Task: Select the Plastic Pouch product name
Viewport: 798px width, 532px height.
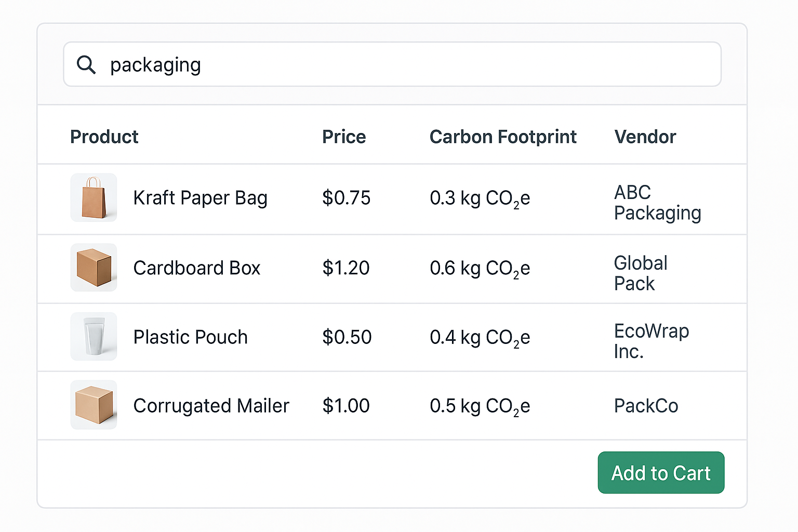Action: click(x=191, y=337)
